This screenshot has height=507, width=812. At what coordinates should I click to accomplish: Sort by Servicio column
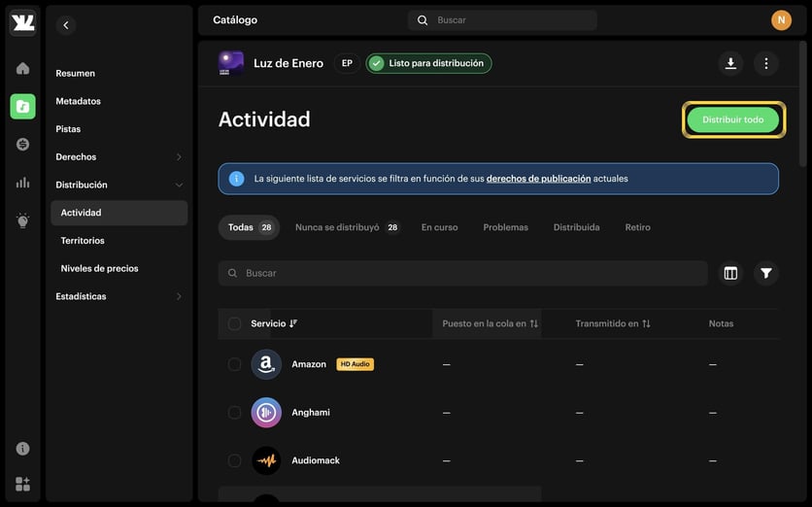[x=274, y=323]
